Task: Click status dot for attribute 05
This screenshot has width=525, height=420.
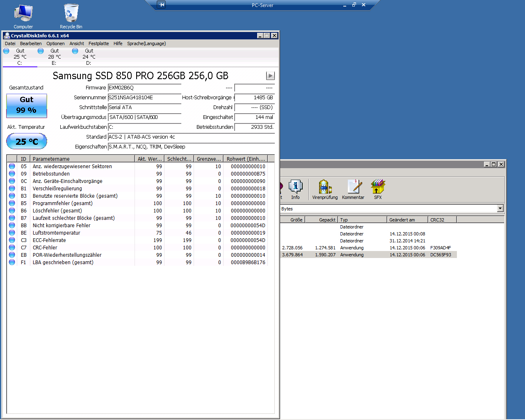Action: 12,166
